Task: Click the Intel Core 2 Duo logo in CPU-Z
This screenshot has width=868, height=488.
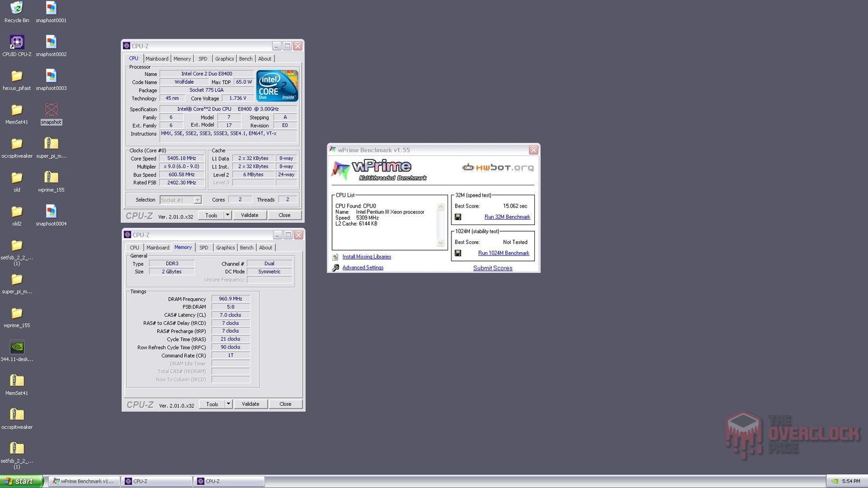Action: [x=277, y=86]
